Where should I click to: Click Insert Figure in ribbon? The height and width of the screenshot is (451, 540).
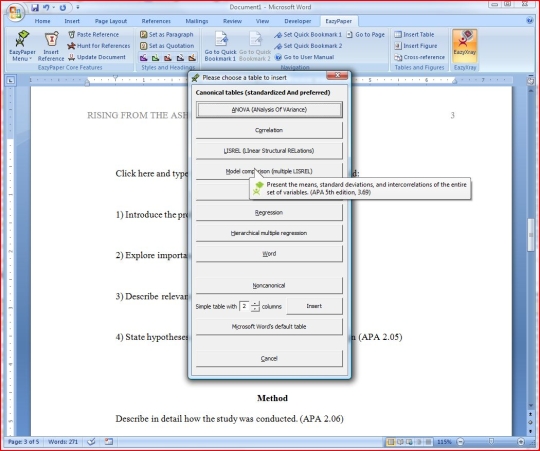415,46
